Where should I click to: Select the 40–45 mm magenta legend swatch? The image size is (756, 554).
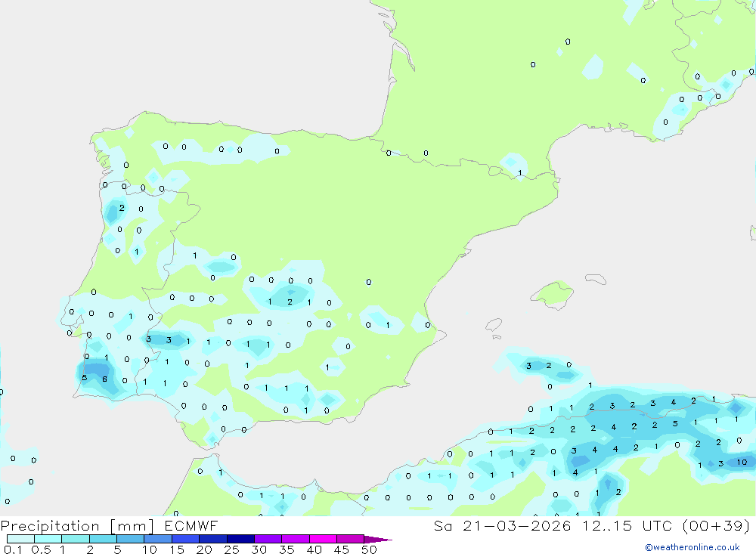[323, 539]
